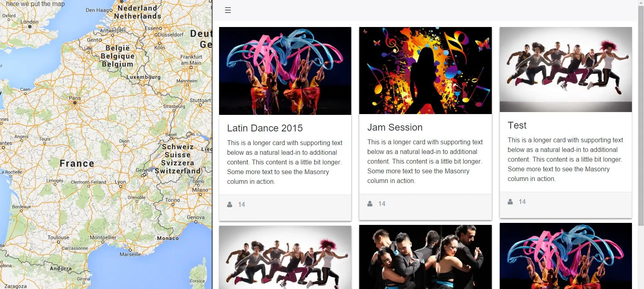Click the Switzerland label on the map
The height and width of the screenshot is (289, 644).
(178, 171)
